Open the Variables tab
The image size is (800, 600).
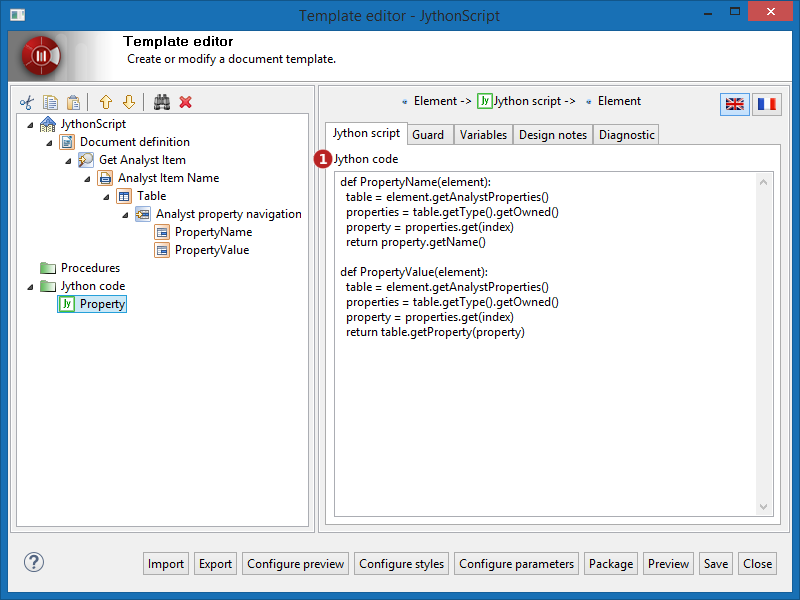click(483, 135)
